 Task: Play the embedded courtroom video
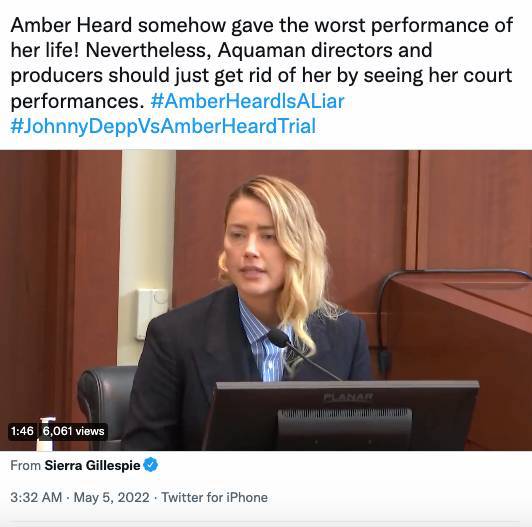(x=266, y=300)
